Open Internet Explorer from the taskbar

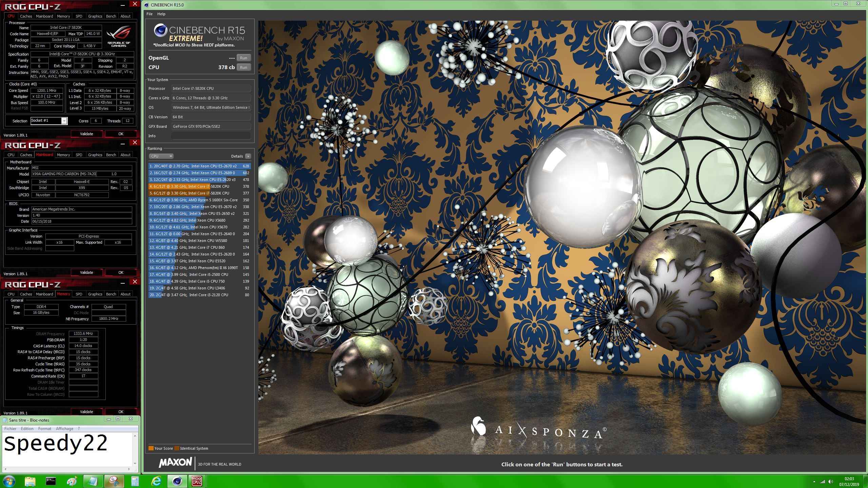coord(156,481)
